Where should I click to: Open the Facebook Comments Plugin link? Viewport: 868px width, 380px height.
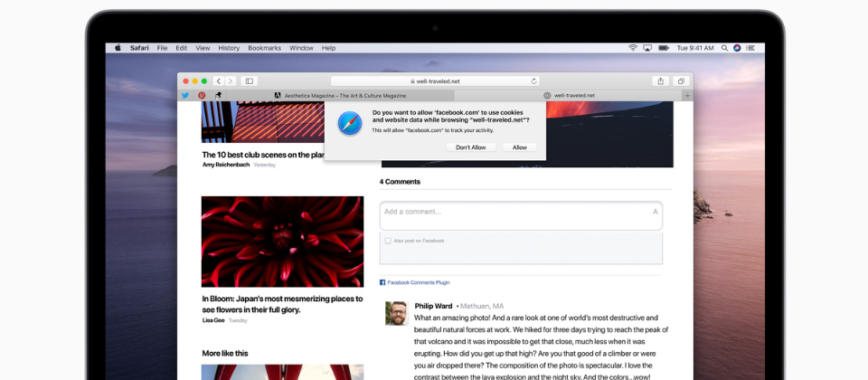coord(419,282)
